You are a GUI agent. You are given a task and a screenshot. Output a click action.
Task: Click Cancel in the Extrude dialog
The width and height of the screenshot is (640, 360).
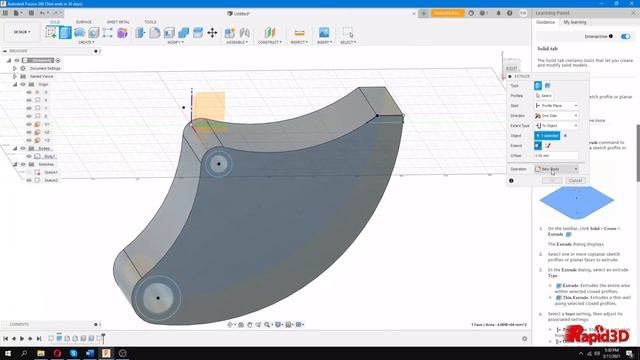point(575,180)
